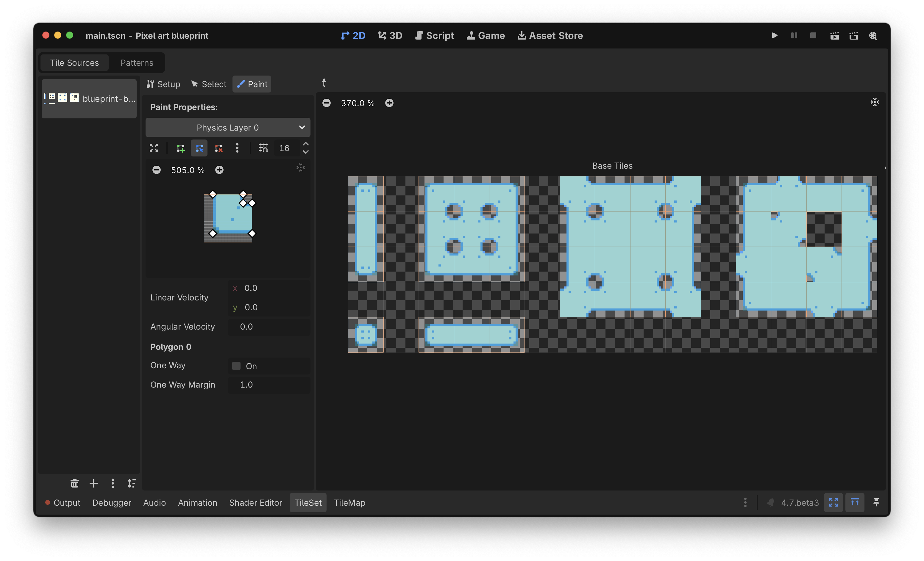This screenshot has height=561, width=924.
Task: Zoom in the polygon preview at 505.0 %
Action: pos(219,170)
